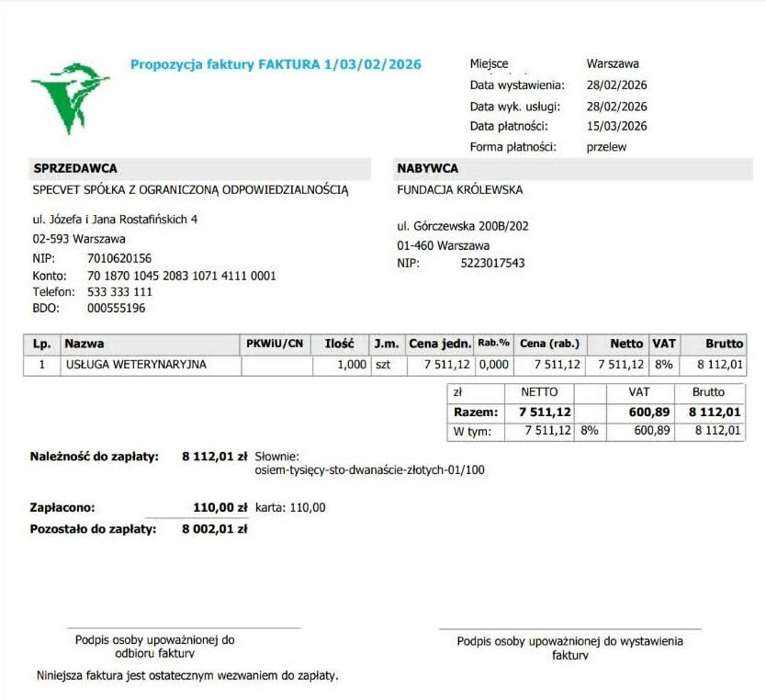Click the bank account number after Konto
This screenshot has width=766, height=700.
182,276
